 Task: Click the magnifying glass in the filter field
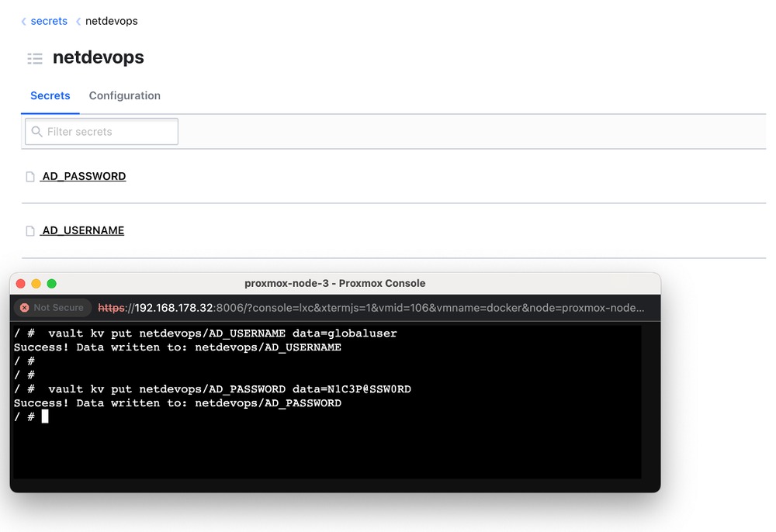[37, 131]
